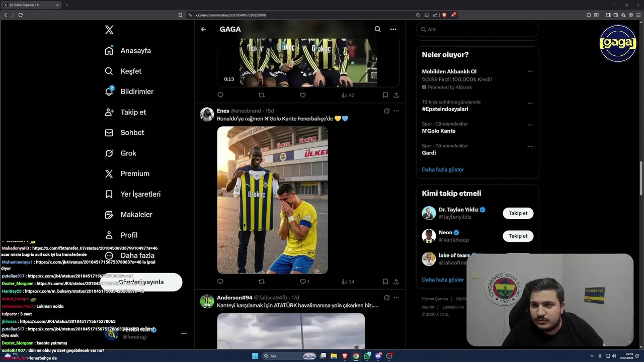Repost the video post with 42 views
The width and height of the screenshot is (644, 362).
tap(262, 95)
